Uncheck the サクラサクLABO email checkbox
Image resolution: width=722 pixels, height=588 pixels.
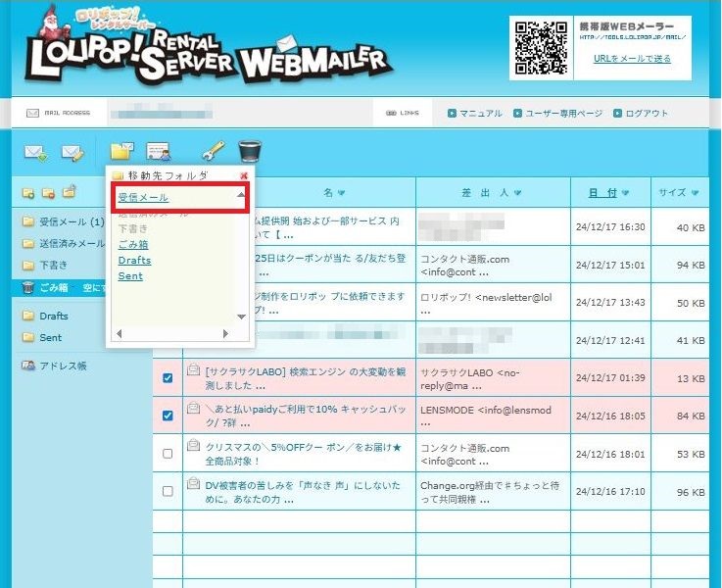point(168,378)
